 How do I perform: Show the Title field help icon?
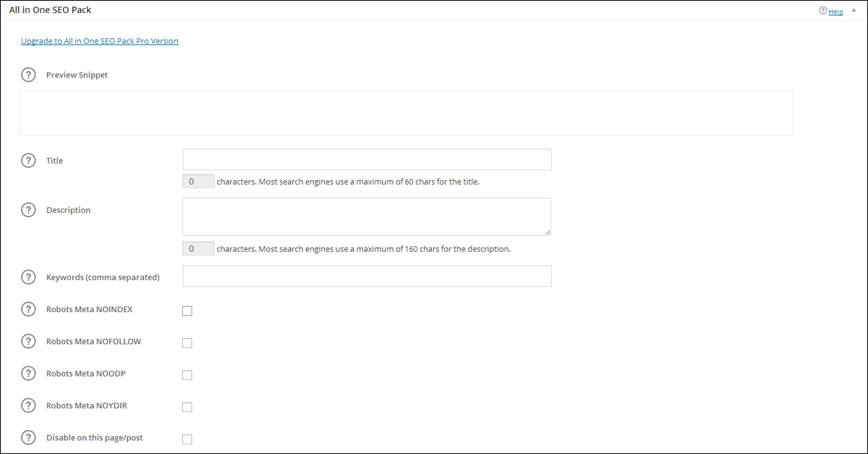tap(28, 160)
